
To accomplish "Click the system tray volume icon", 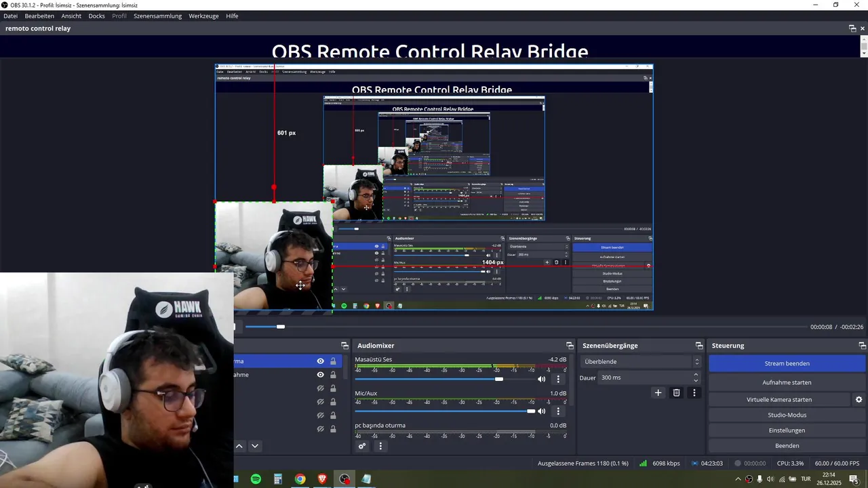I will [x=770, y=479].
